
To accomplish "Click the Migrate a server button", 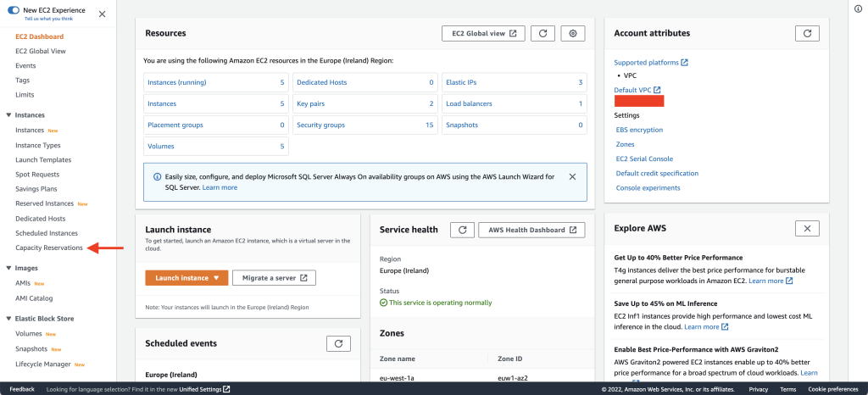I will (274, 278).
